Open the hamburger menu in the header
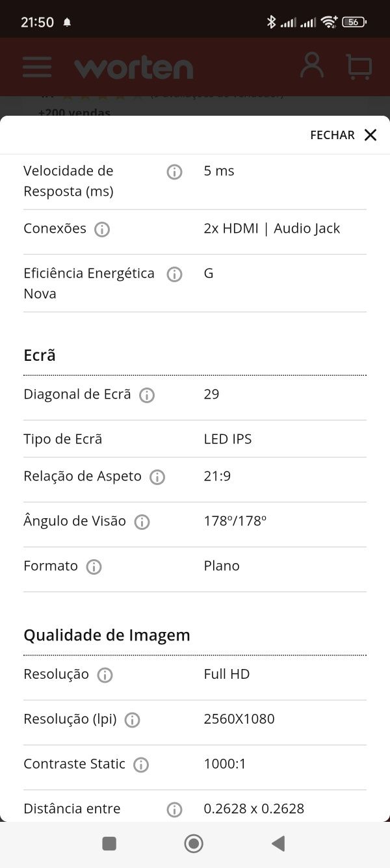Image resolution: width=390 pixels, height=868 pixels. point(37,68)
